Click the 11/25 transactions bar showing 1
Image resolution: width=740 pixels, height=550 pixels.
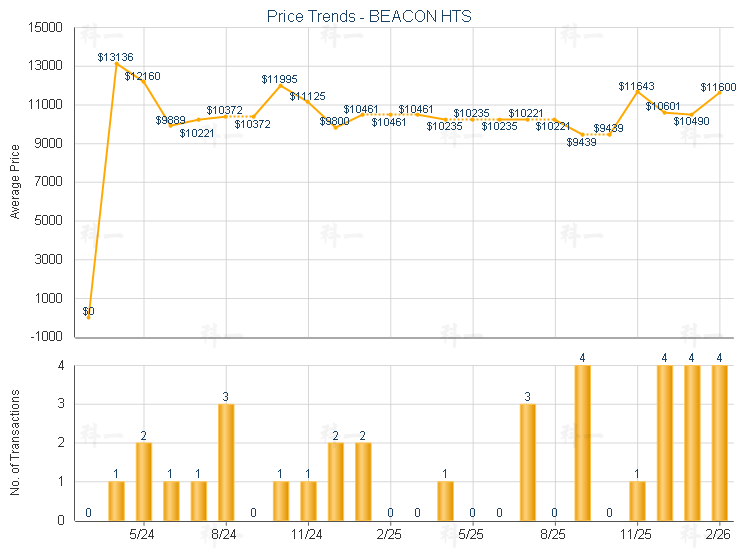coord(637,500)
